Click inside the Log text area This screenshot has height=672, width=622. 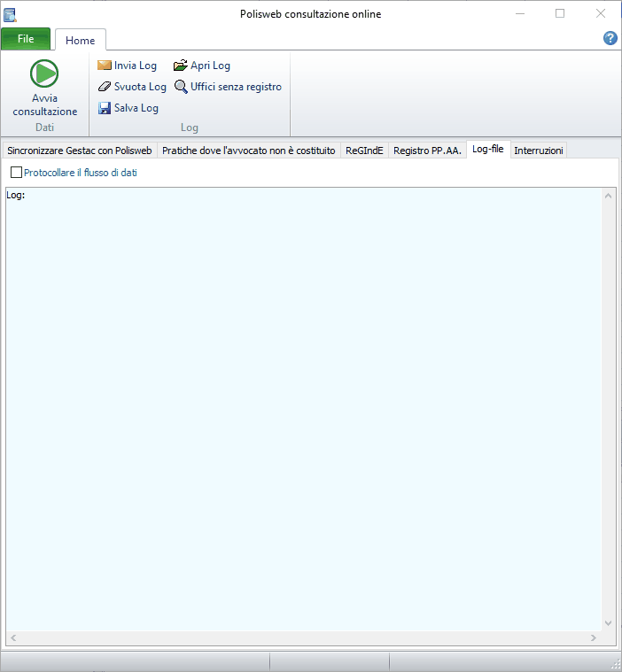pos(304,409)
